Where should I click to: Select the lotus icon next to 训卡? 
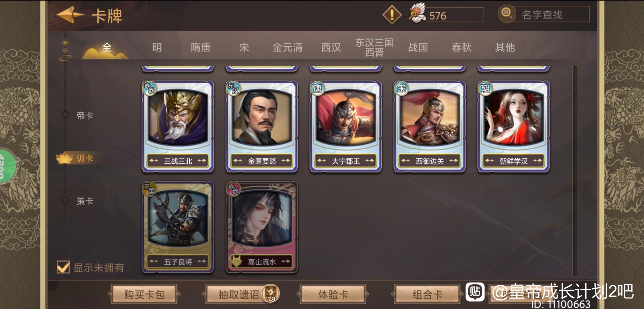pyautogui.click(x=65, y=158)
